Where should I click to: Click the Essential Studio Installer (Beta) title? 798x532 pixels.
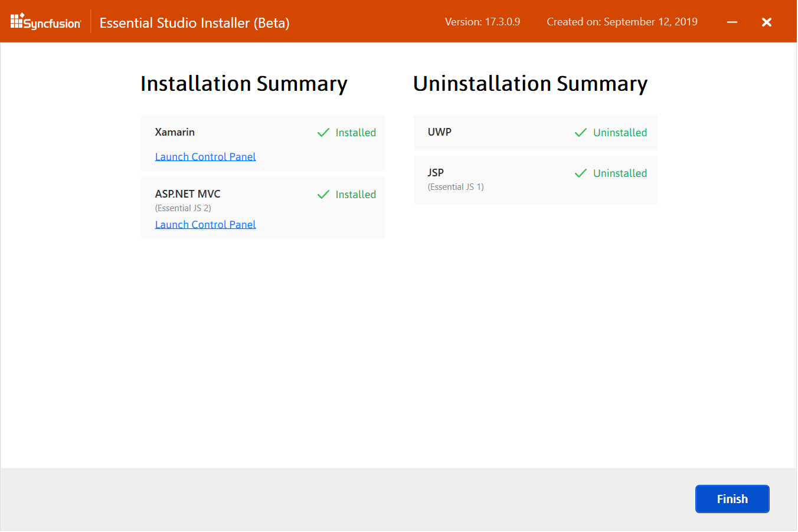tap(194, 23)
